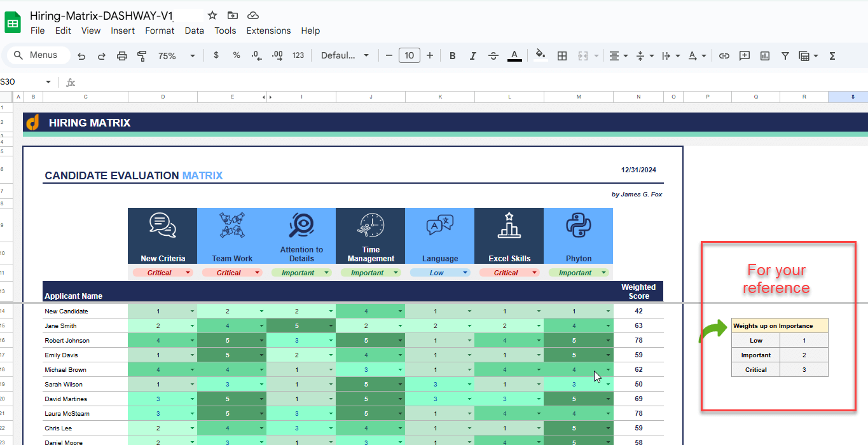Toggle bold formatting in the toolbar
868x445 pixels.
click(452, 55)
